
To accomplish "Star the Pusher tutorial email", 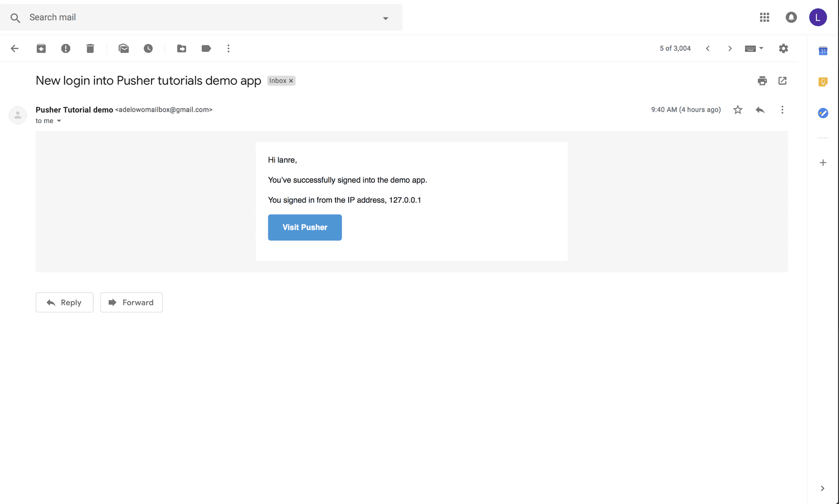I will coord(737,109).
